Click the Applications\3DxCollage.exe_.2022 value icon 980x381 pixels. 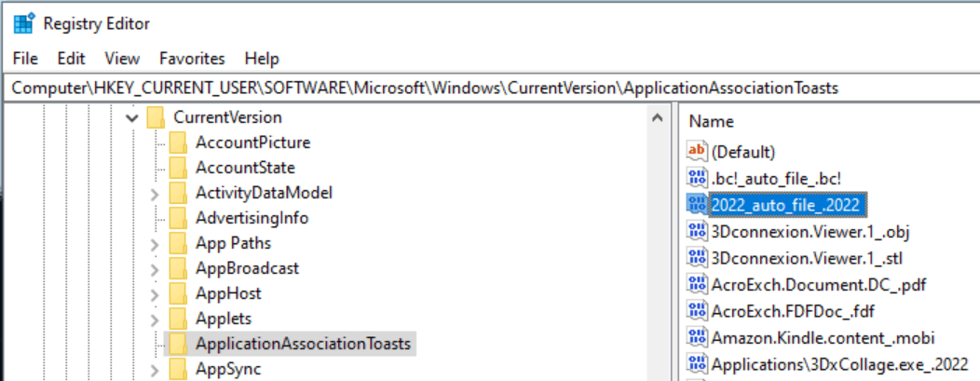697,363
